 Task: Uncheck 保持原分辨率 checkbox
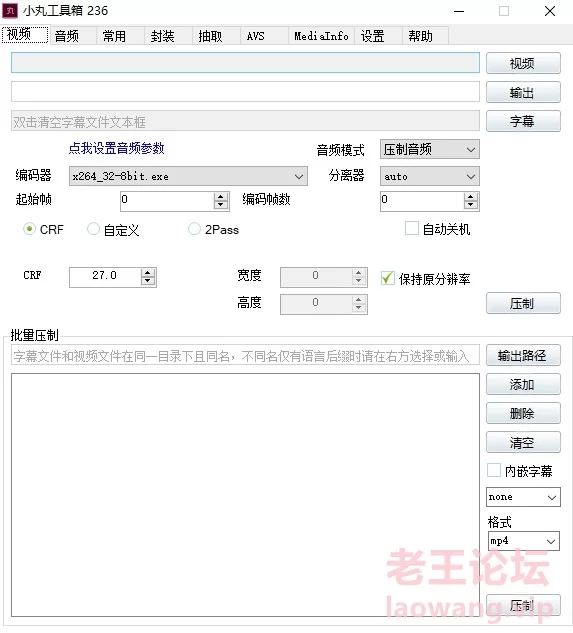coord(387,278)
